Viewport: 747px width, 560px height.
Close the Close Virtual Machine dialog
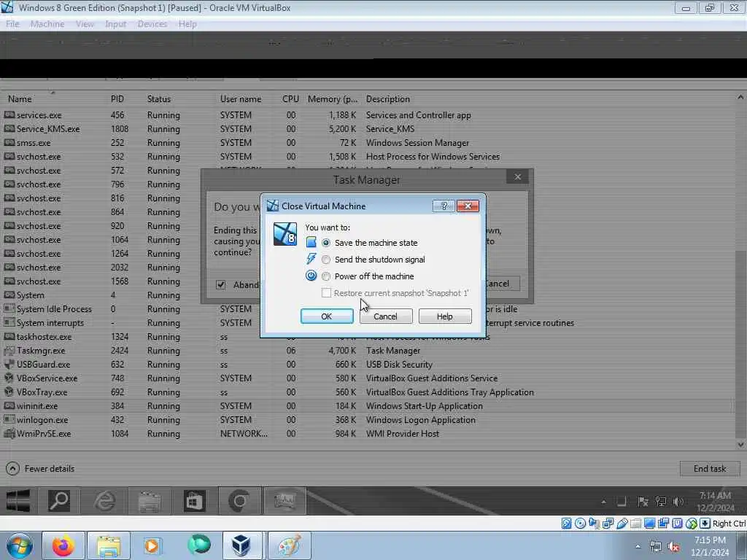468,206
